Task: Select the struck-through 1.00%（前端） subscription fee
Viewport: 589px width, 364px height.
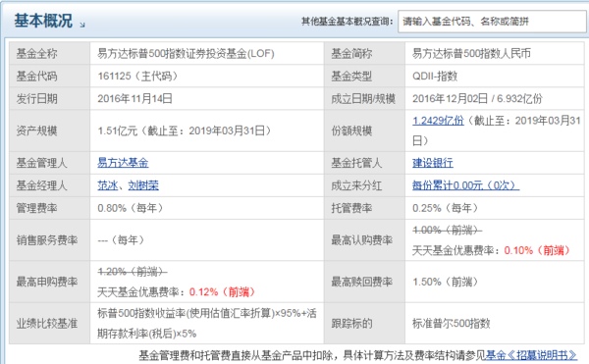Action: pos(447,230)
